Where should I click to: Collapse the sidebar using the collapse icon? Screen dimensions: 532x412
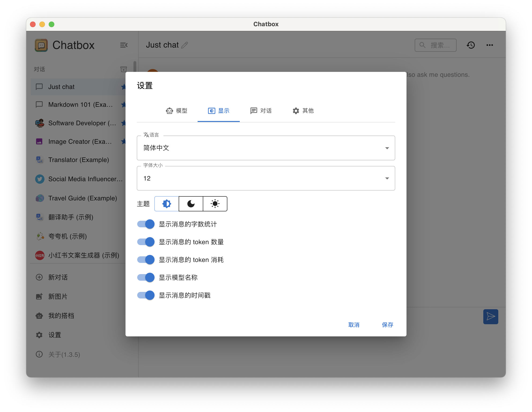[x=124, y=45]
